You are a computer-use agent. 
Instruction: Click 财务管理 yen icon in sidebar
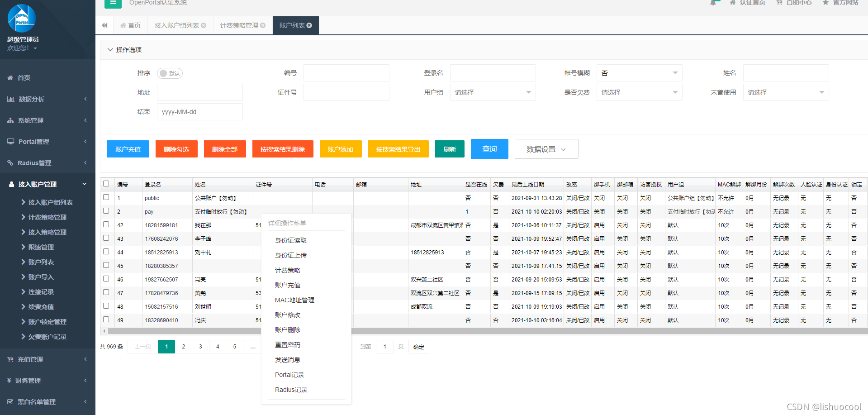[x=9, y=381]
